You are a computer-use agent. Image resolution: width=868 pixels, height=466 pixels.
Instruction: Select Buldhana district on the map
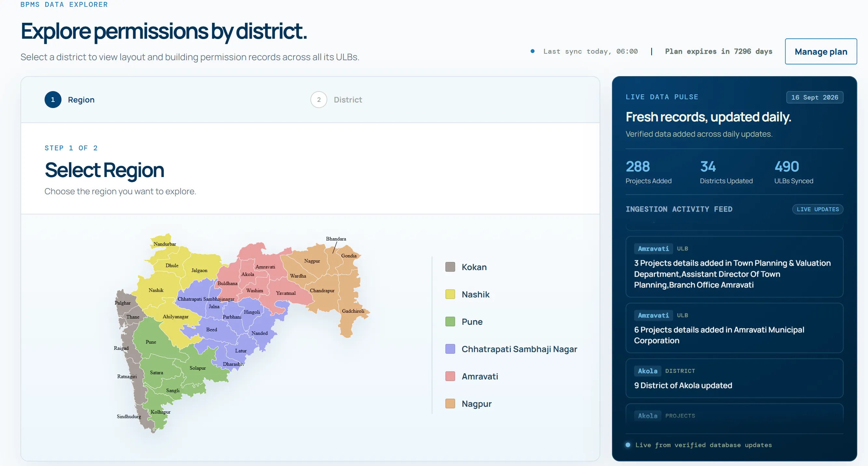pos(227,283)
